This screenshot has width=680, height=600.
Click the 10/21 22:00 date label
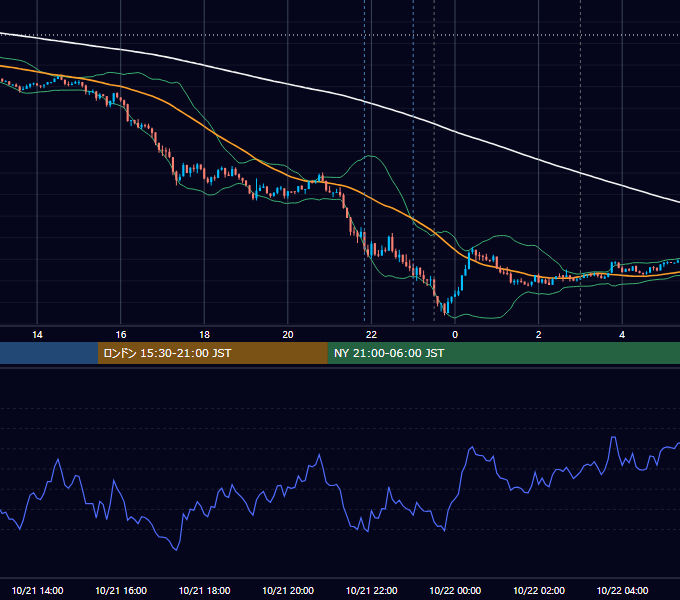click(x=371, y=590)
